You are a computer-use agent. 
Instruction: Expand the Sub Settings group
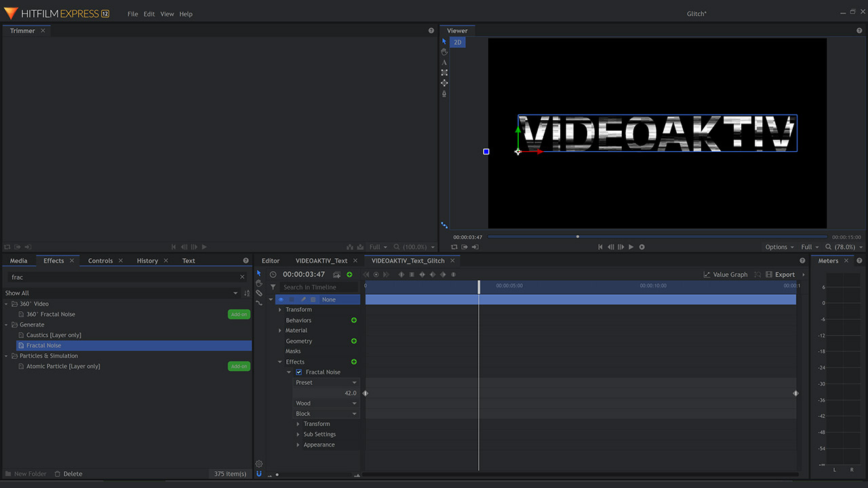[x=298, y=434]
